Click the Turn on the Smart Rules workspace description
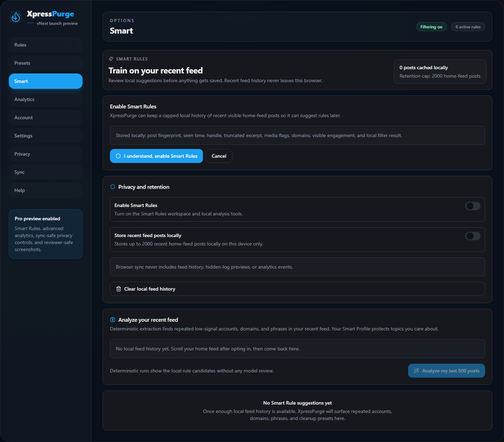Image resolution: width=504 pixels, height=442 pixels. tap(178, 214)
